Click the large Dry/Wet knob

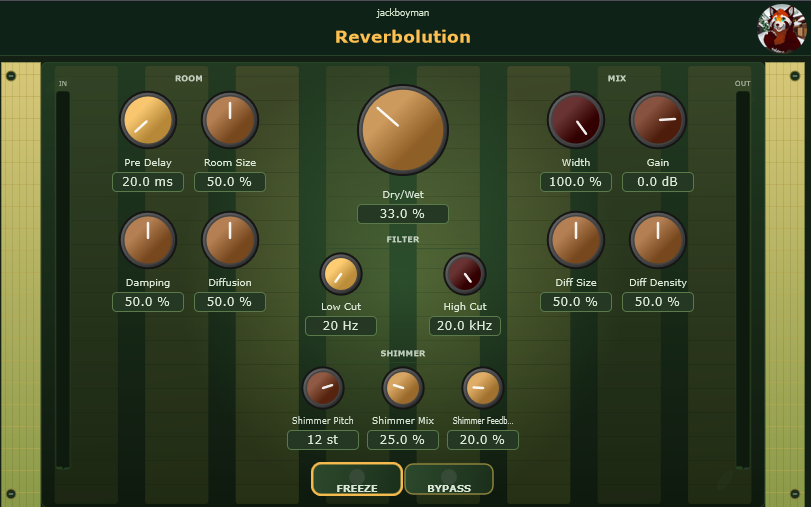[x=403, y=130]
